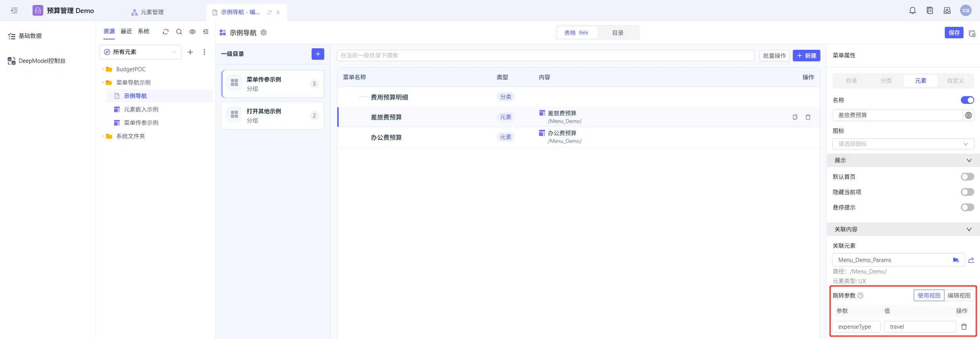This screenshot has width=980, height=339.
Task: Switch jump parameters to 使用视图
Action: (x=929, y=296)
